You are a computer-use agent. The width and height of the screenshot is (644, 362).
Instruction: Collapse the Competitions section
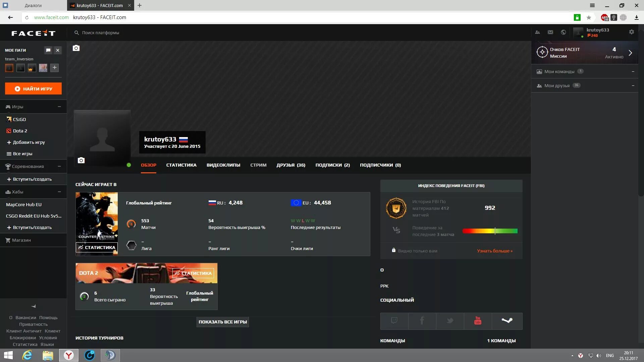click(59, 166)
